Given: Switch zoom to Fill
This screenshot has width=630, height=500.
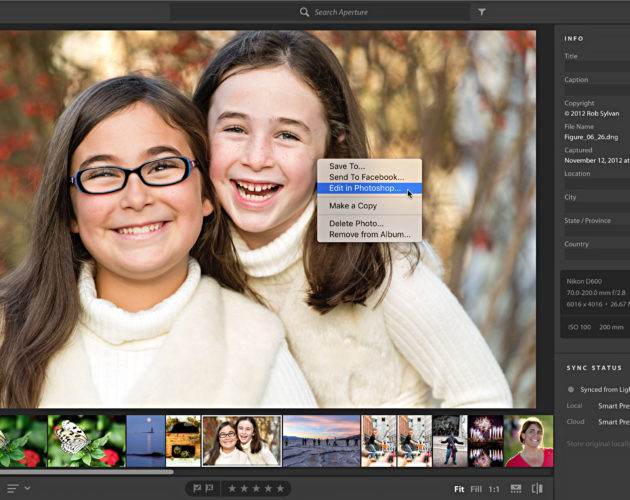Looking at the screenshot, I should point(476,489).
